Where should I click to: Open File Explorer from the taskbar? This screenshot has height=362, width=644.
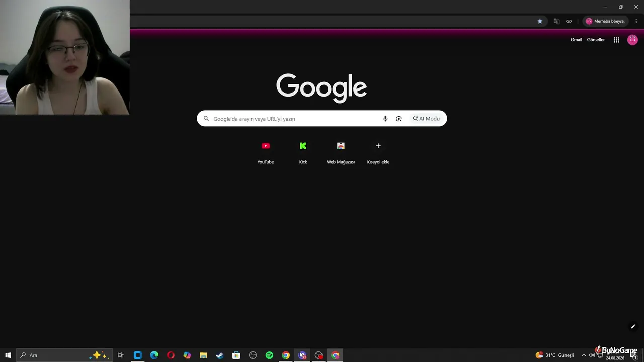tap(203, 355)
